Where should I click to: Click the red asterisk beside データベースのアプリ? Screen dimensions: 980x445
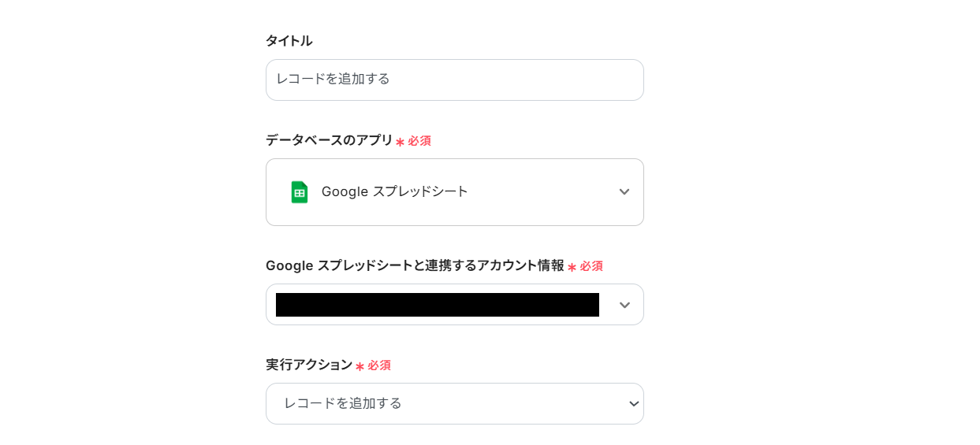click(x=400, y=142)
